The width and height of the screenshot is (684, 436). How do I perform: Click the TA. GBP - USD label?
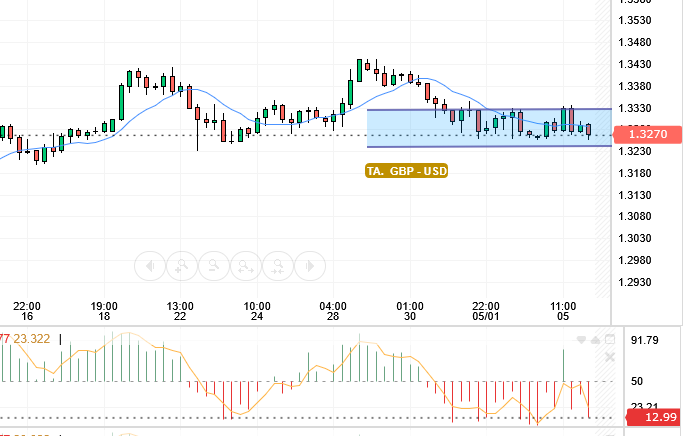[407, 171]
